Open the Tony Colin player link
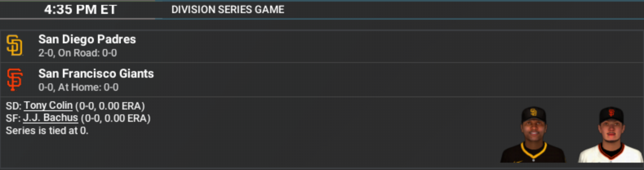This screenshot has width=644, height=170. click(48, 105)
